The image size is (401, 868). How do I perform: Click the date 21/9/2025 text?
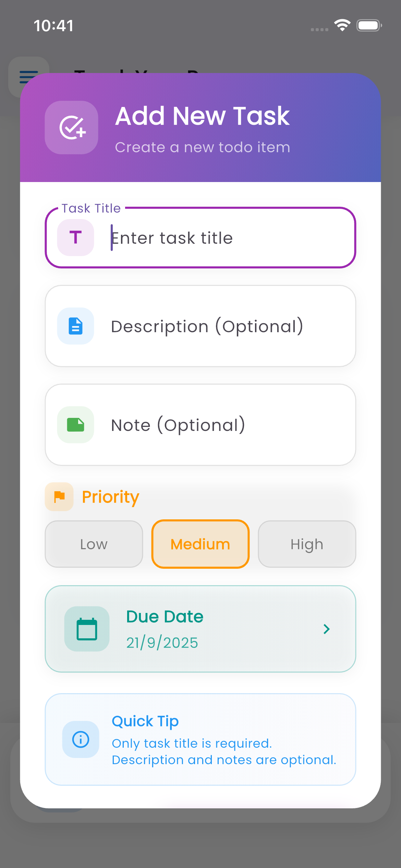click(x=162, y=643)
